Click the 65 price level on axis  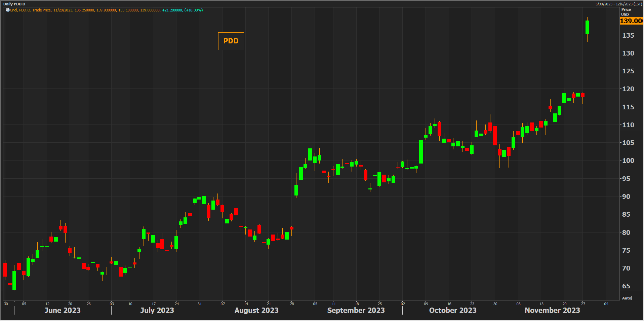click(626, 286)
